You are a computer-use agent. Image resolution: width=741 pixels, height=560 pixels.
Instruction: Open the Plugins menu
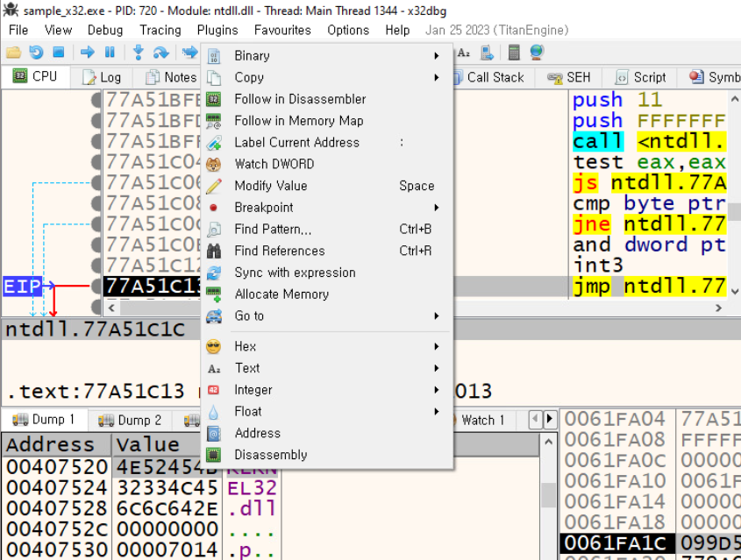click(217, 30)
